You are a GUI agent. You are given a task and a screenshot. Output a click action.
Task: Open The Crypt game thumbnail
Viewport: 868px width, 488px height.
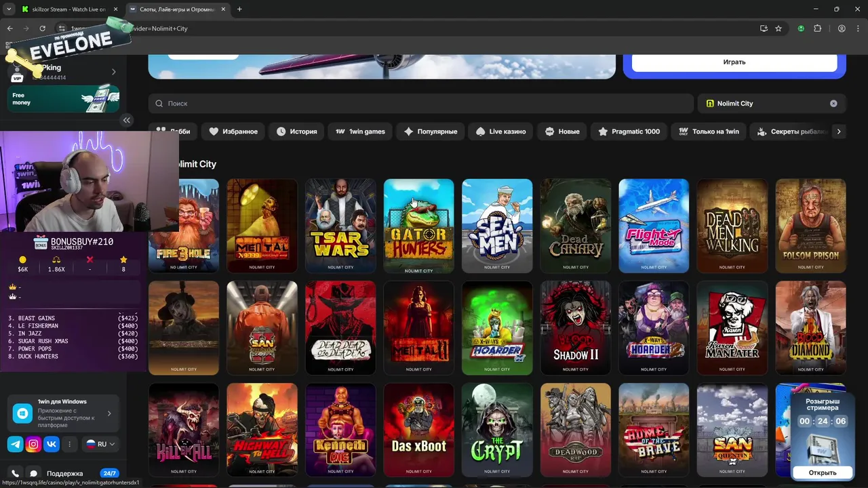coord(497,430)
